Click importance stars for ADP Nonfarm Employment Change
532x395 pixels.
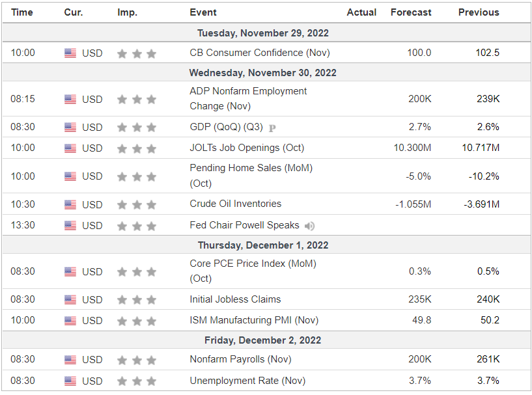(136, 100)
